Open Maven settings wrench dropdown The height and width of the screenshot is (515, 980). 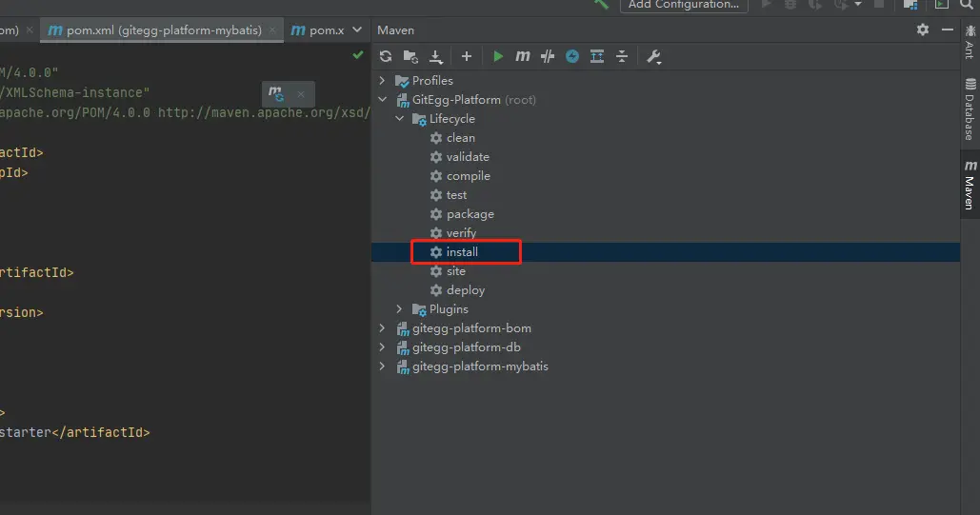(x=653, y=57)
